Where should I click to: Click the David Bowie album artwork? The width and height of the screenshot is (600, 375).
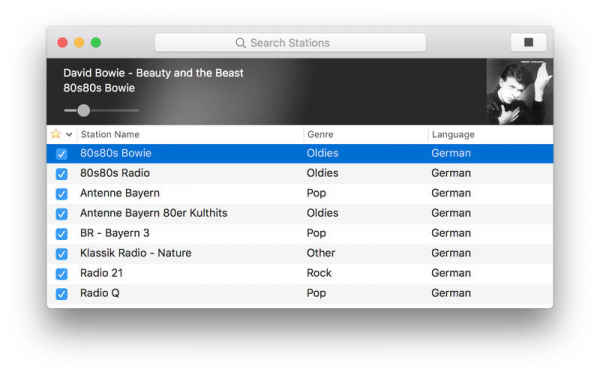(520, 92)
